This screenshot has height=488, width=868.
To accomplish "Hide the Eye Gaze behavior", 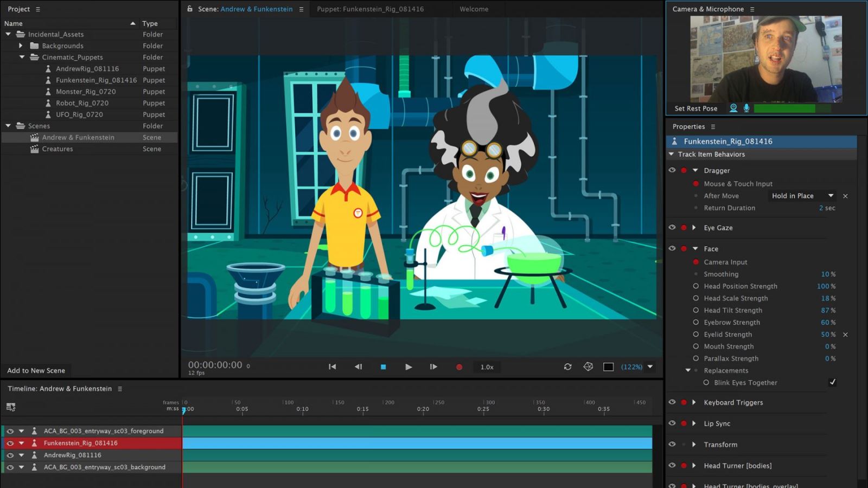I will click(x=672, y=228).
